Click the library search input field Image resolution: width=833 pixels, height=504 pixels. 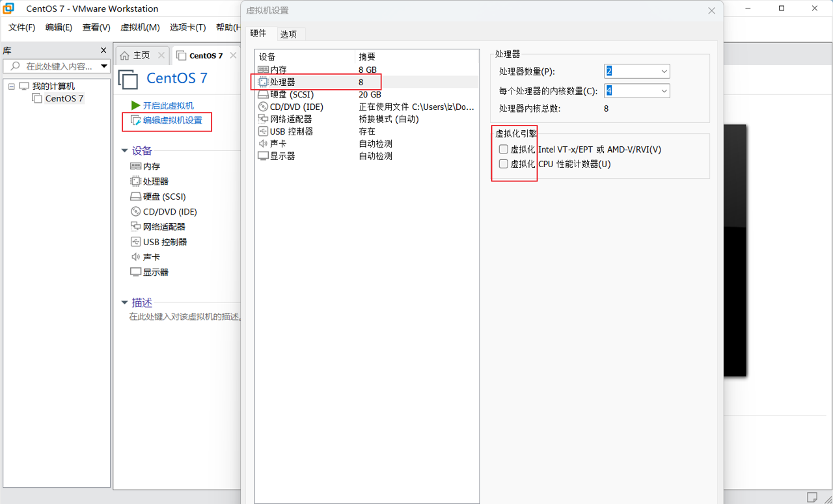click(59, 66)
